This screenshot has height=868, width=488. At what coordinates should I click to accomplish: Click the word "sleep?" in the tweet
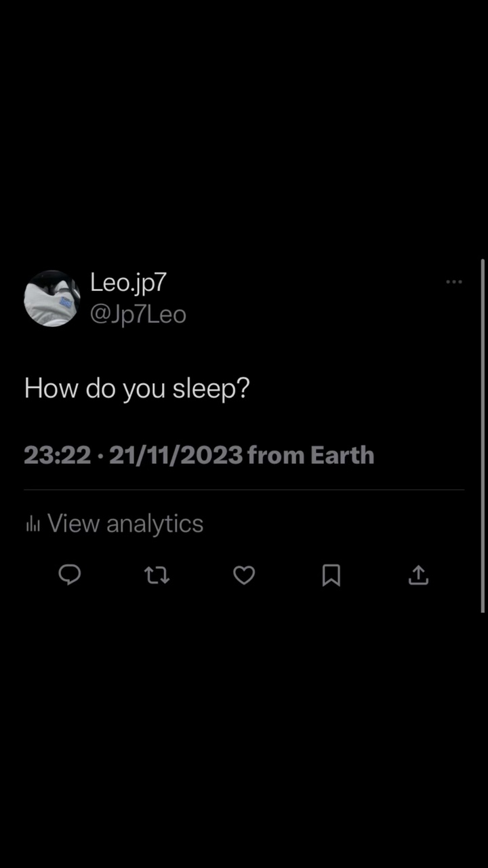point(211,389)
